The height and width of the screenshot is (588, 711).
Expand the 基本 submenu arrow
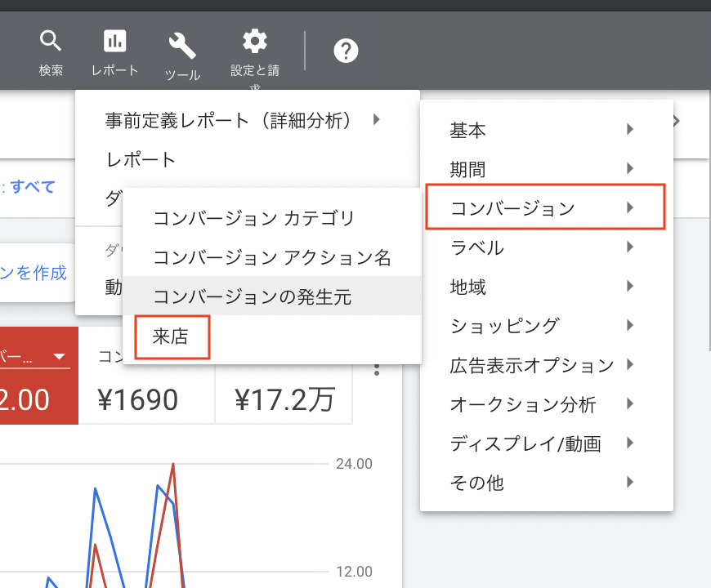click(x=629, y=129)
